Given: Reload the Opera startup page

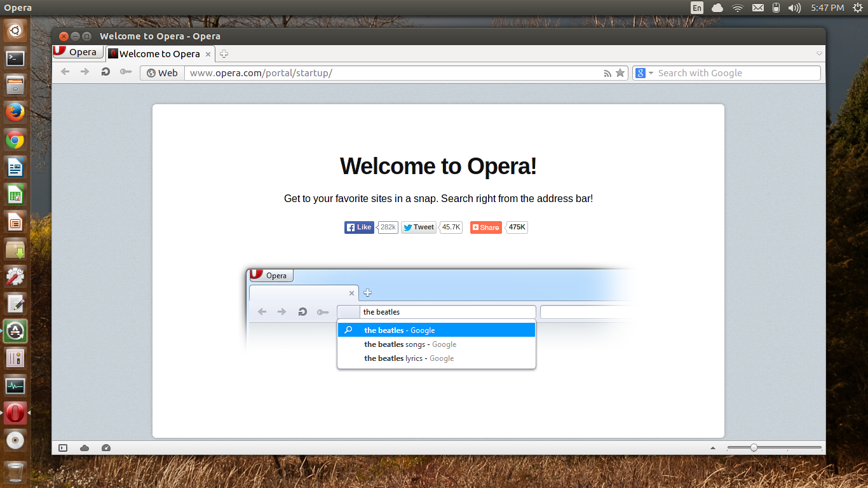Looking at the screenshot, I should coord(105,72).
